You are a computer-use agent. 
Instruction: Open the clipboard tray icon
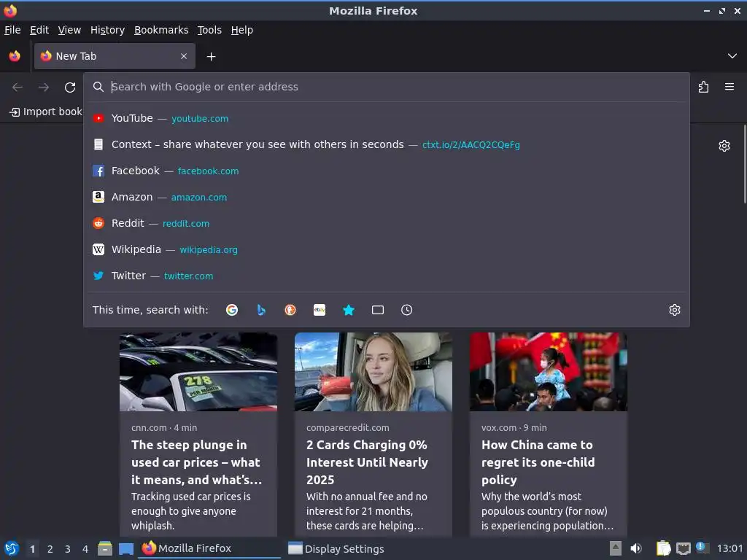click(663, 548)
